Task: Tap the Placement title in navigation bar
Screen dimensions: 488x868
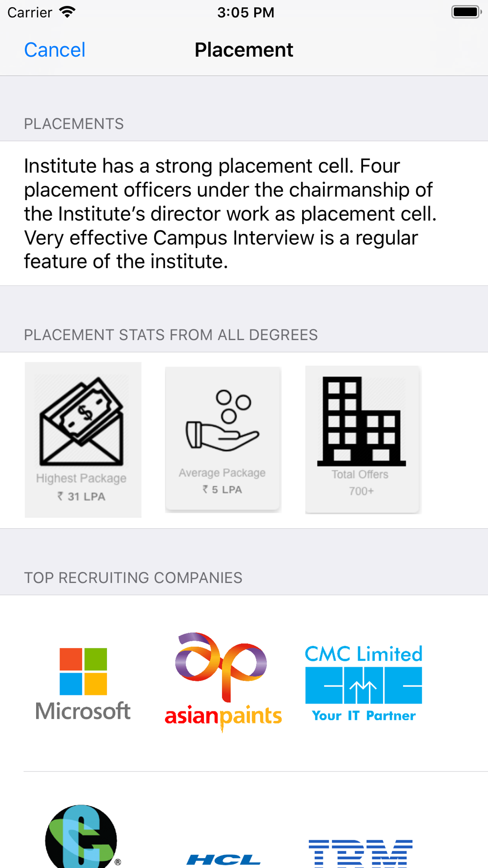Action: point(244,50)
